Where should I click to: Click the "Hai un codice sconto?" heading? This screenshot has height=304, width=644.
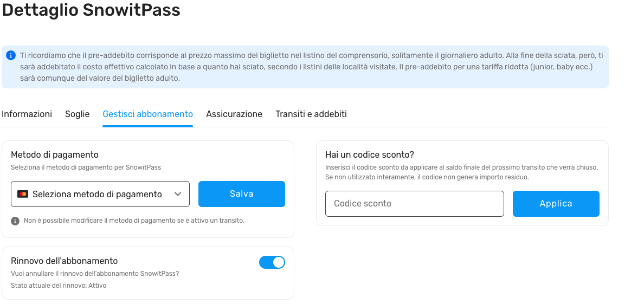point(370,155)
